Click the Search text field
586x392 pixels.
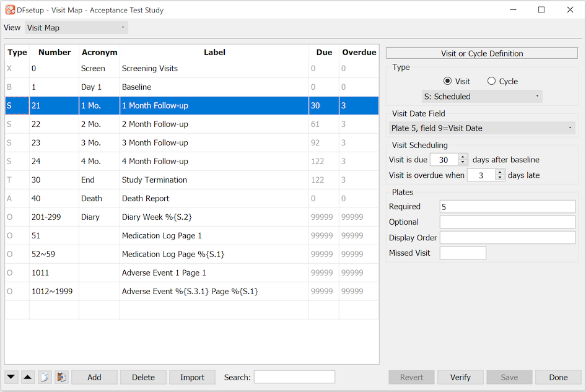294,377
